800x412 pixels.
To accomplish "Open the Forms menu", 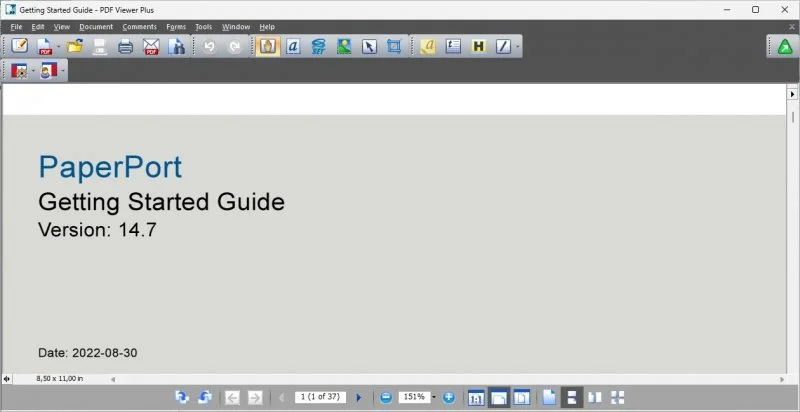I will (176, 27).
